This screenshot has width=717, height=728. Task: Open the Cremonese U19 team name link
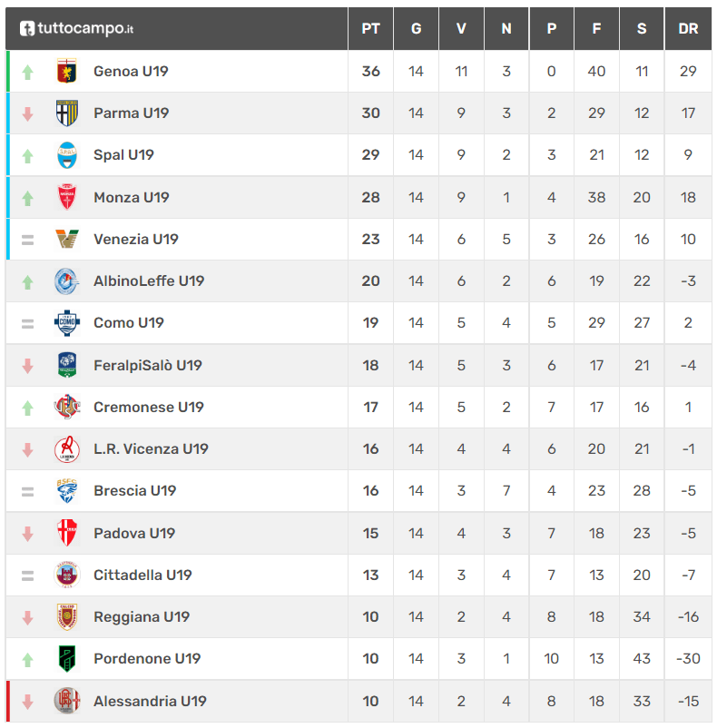149,408
